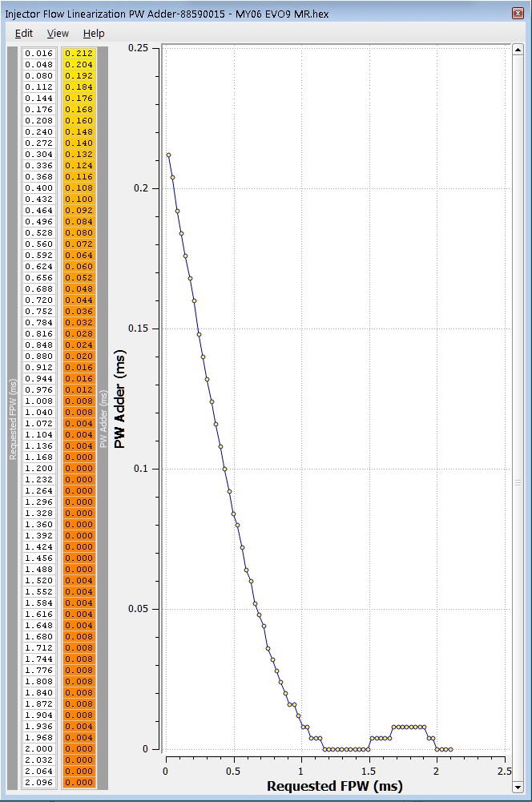Click the Requested FPW value 0.976
The width and height of the screenshot is (532, 802).
coord(39,389)
